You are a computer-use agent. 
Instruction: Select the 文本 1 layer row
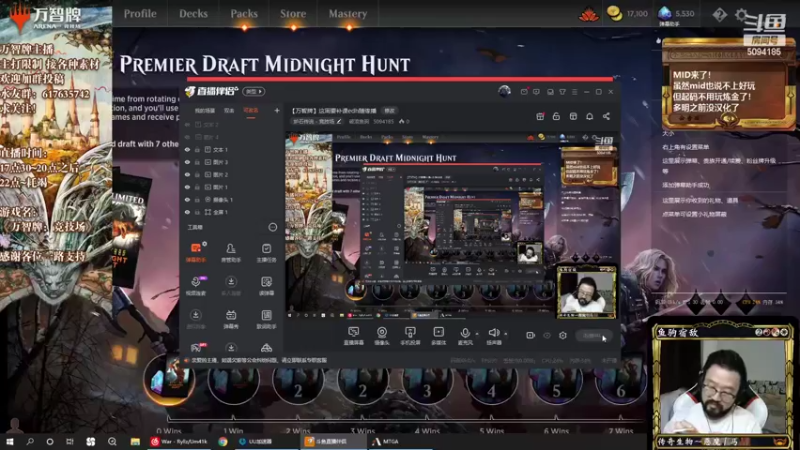point(232,149)
